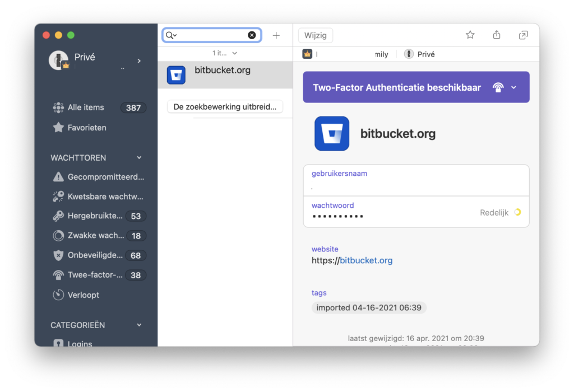574x392 pixels.
Task: Click the large bitbucket logo in details
Action: click(x=332, y=133)
